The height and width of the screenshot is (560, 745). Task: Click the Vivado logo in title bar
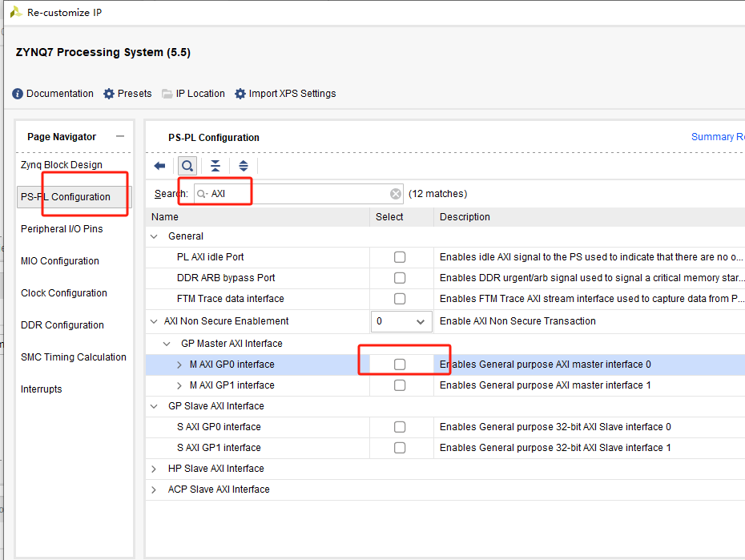tap(16, 12)
